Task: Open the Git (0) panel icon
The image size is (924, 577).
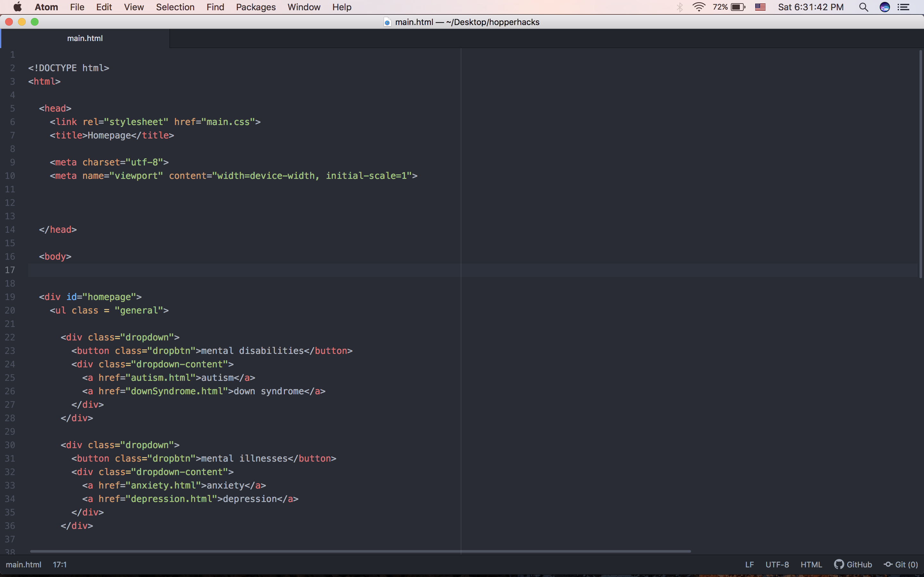Action: tap(888, 564)
